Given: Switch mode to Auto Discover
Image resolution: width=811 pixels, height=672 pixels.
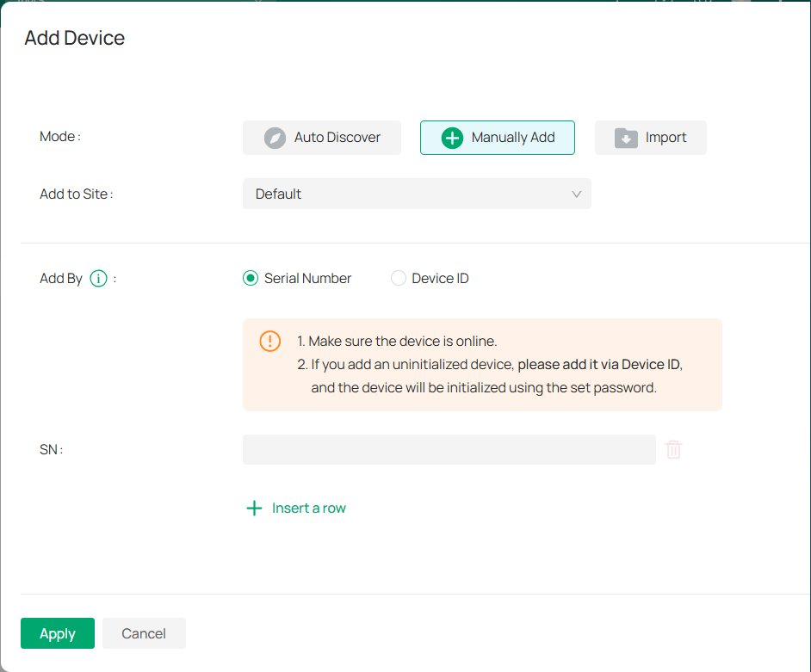Looking at the screenshot, I should point(322,137).
